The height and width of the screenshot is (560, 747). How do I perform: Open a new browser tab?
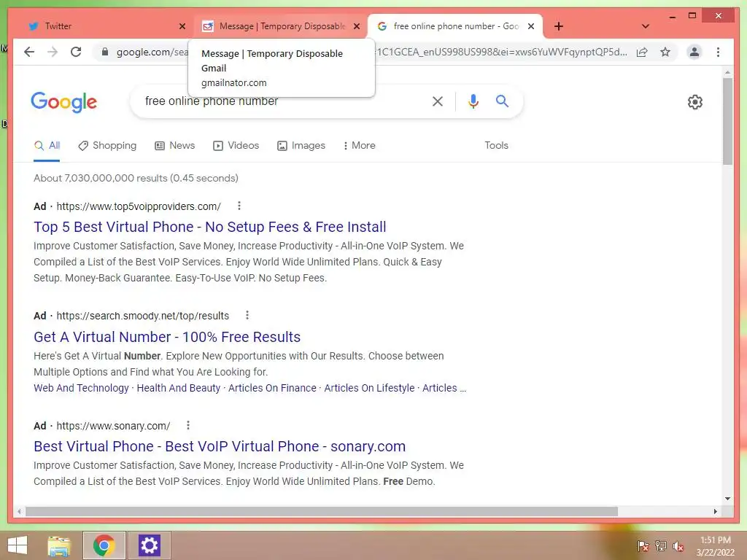coord(559,26)
